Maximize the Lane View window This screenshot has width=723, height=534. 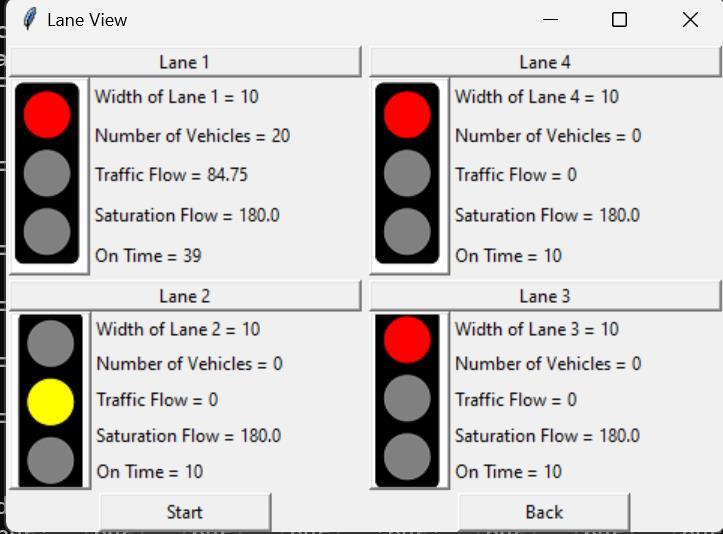(619, 20)
